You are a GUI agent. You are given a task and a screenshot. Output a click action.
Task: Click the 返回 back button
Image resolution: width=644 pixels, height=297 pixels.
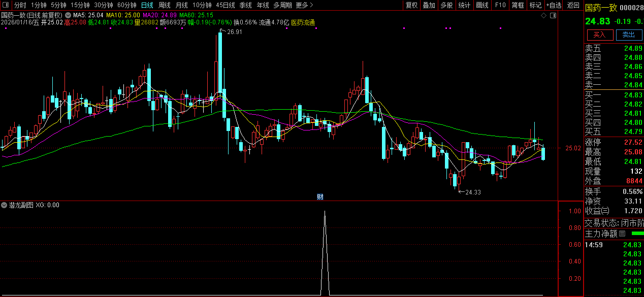(573, 5)
